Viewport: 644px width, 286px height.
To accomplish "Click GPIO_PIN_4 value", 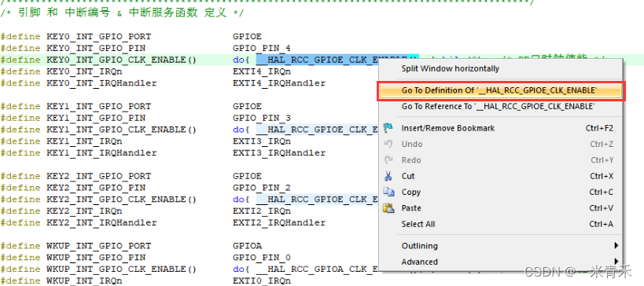I will click(262, 48).
